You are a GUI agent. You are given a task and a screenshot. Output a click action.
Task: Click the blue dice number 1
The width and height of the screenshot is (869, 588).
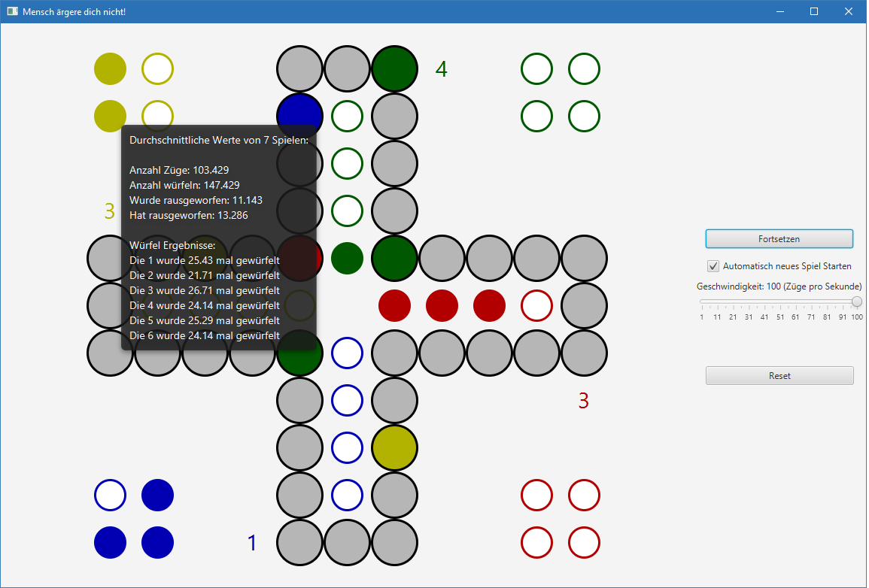coord(251,543)
